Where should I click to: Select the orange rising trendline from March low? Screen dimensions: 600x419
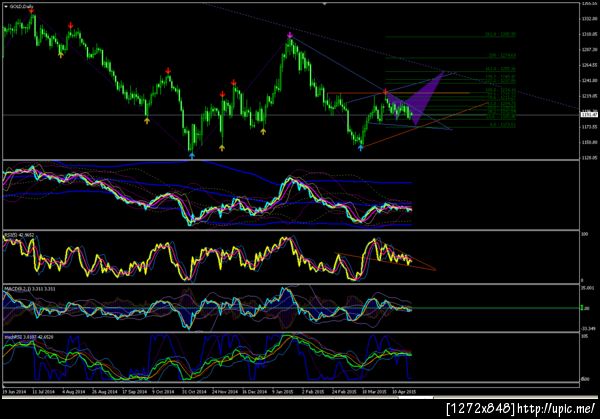pos(425,125)
